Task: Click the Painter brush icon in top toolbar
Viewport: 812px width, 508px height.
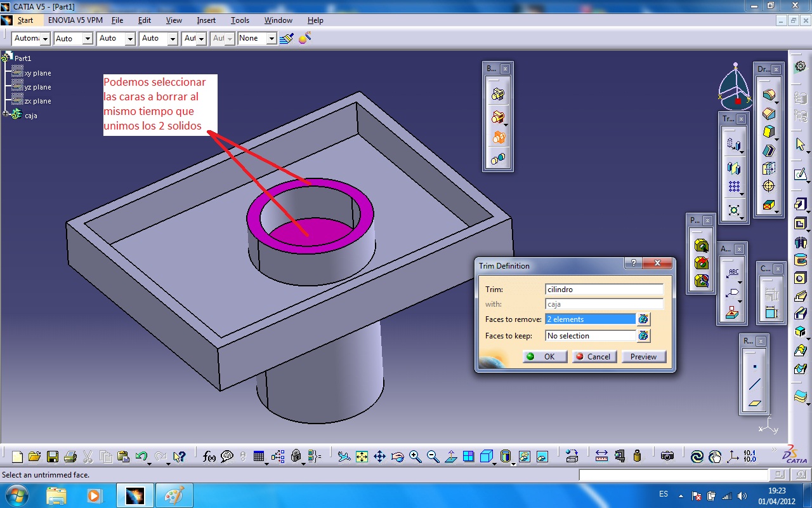Action: (x=287, y=39)
